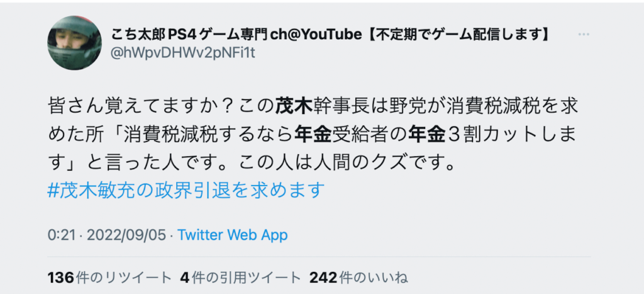The image size is (644, 294).
Task: Click the bold 年金 before 3割カット
Action: 427,135
